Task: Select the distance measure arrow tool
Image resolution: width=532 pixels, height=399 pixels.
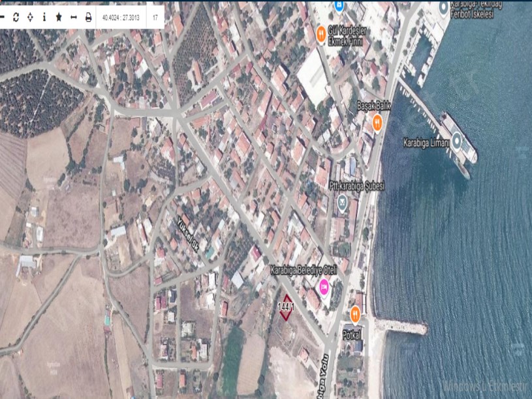Action: (73, 17)
